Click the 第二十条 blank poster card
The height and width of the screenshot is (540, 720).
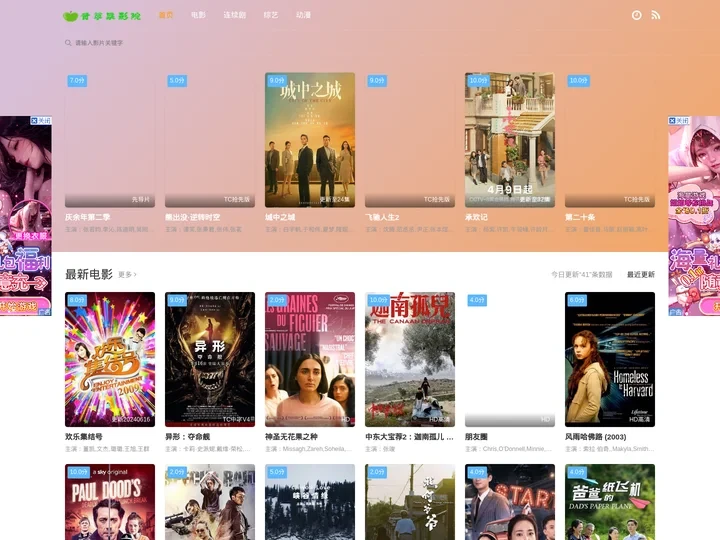[x=610, y=140]
